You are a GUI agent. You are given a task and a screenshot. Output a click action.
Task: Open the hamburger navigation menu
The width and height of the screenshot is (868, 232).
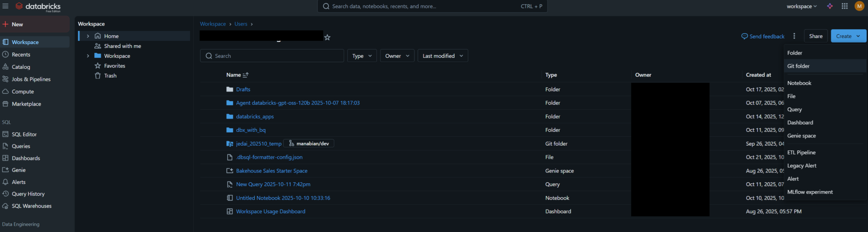coord(5,6)
